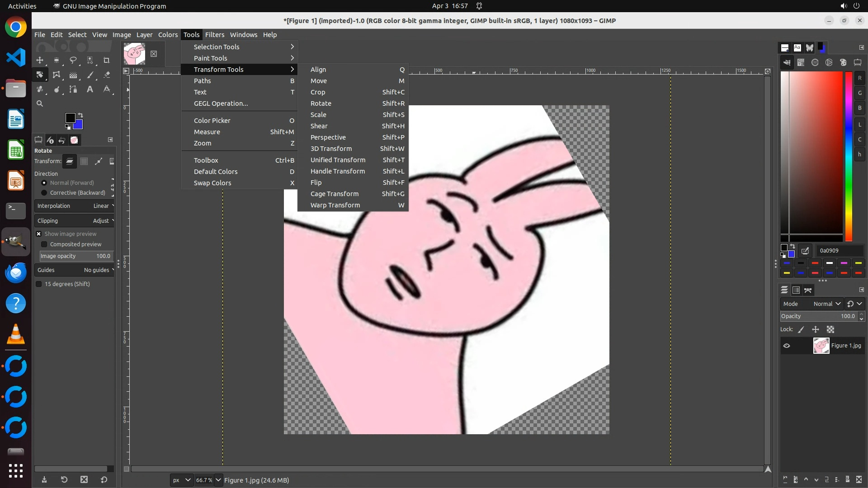Disable Show image preview checkbox
This screenshot has width=868, height=488.
pyautogui.click(x=39, y=234)
